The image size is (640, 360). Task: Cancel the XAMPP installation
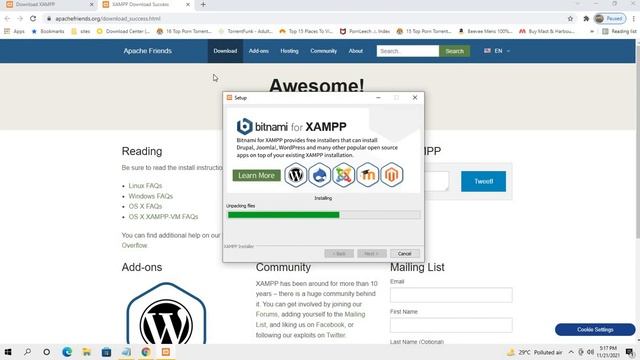tap(404, 253)
